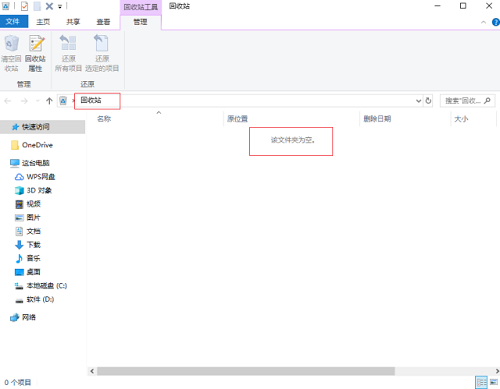Image resolution: width=500 pixels, height=389 pixels.
Task: Click the Recycle Bin Tools (回收站工具) tab header
Action: click(141, 7)
